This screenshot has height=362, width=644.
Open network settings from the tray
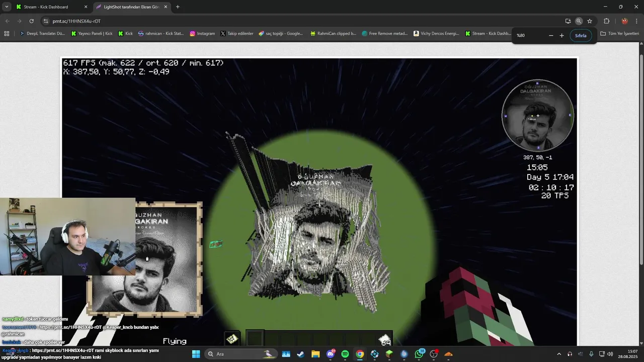point(602,354)
